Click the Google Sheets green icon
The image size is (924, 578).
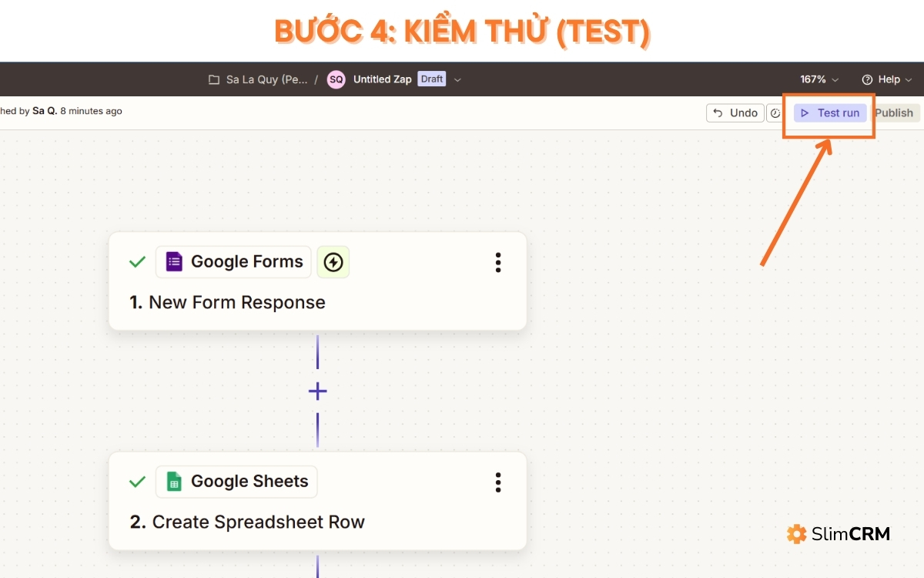tap(174, 482)
